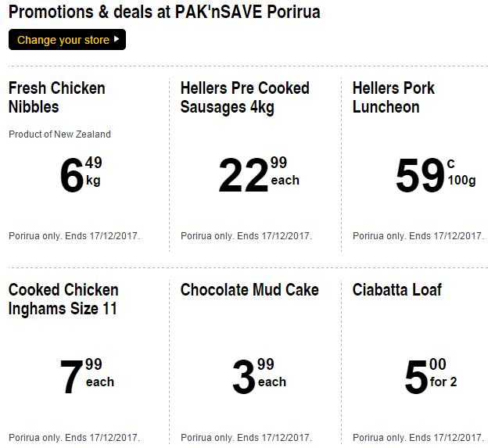
Task: Select the Hellers Pre Cooked Sausages 4kg title
Action: (x=245, y=97)
